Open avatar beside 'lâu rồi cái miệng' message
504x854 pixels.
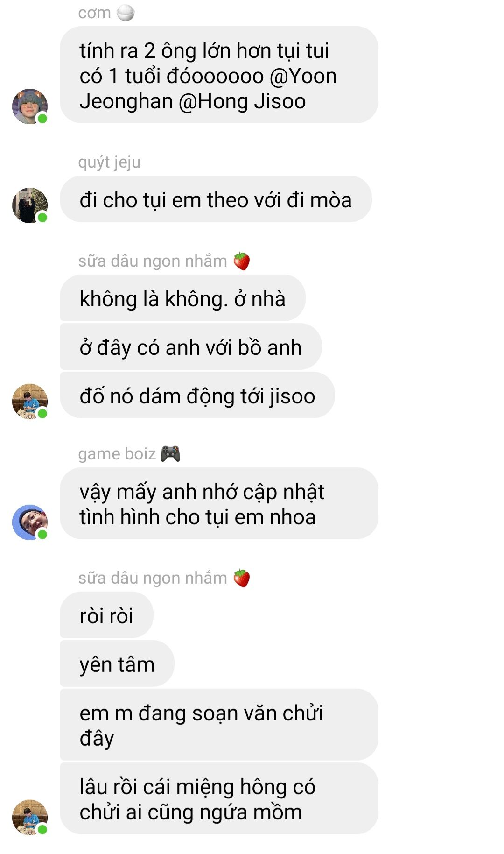(30, 818)
